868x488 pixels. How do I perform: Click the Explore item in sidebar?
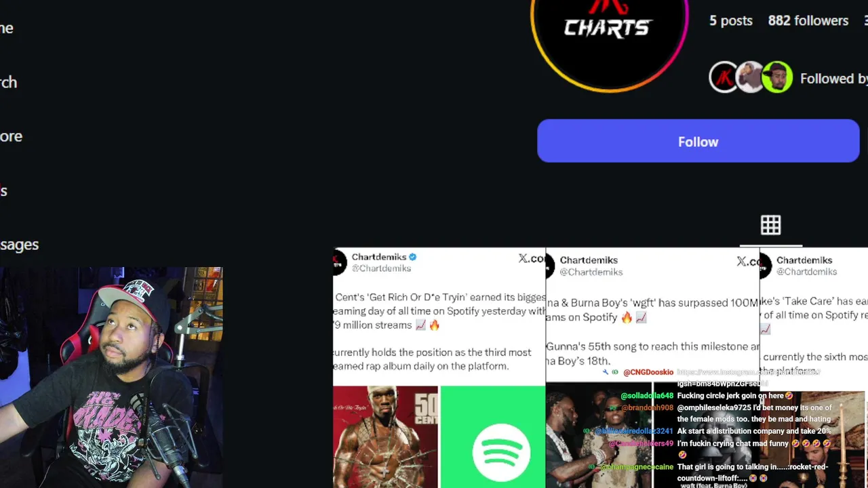point(11,136)
